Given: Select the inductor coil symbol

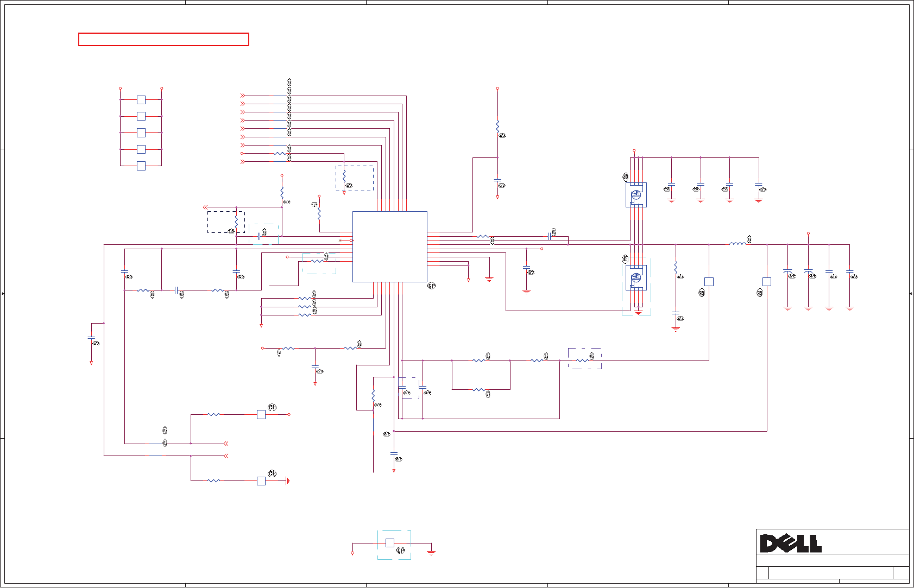Looking at the screenshot, I should (x=737, y=244).
